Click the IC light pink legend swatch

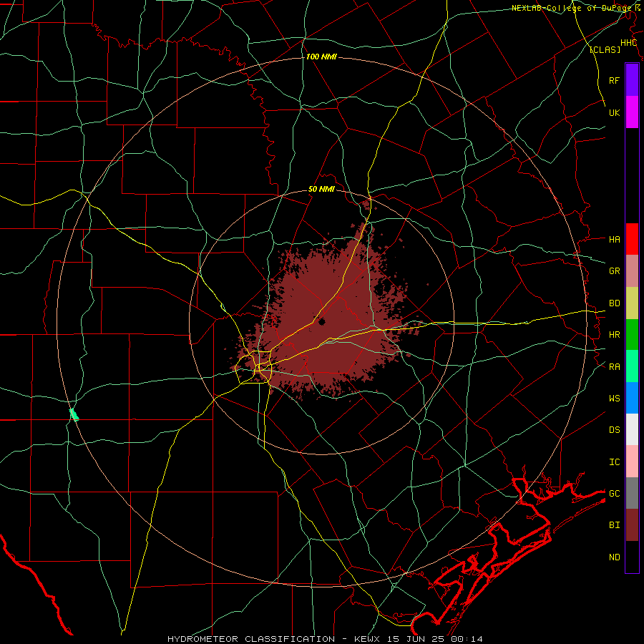(x=632, y=462)
